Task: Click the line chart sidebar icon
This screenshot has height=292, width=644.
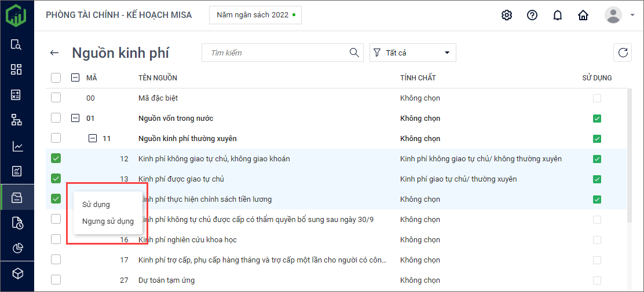Action: (x=17, y=146)
